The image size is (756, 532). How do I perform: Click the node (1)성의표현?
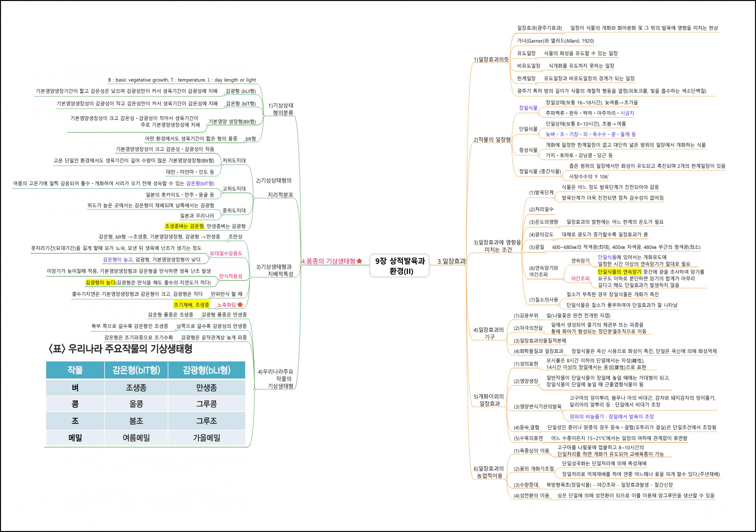click(526, 364)
